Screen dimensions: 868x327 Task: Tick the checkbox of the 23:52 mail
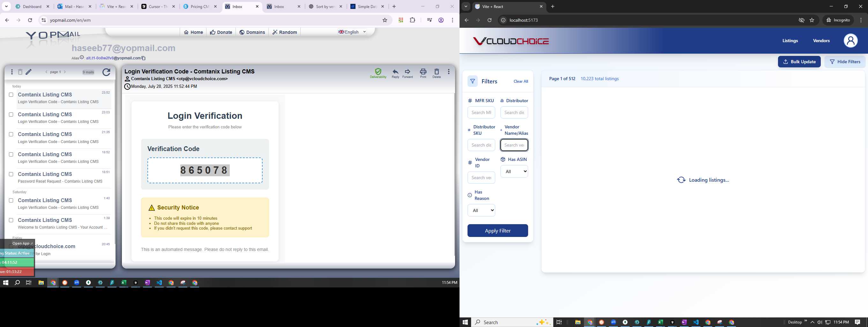11,95
